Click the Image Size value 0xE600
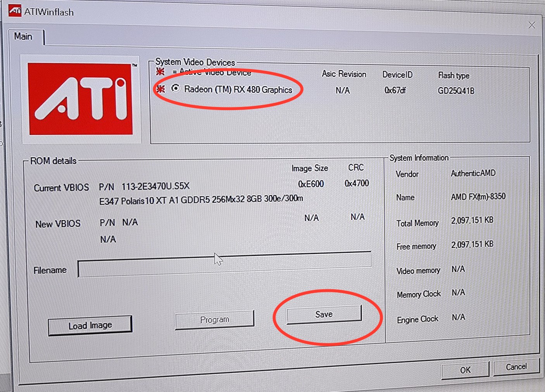The width and height of the screenshot is (545, 392). click(x=311, y=184)
